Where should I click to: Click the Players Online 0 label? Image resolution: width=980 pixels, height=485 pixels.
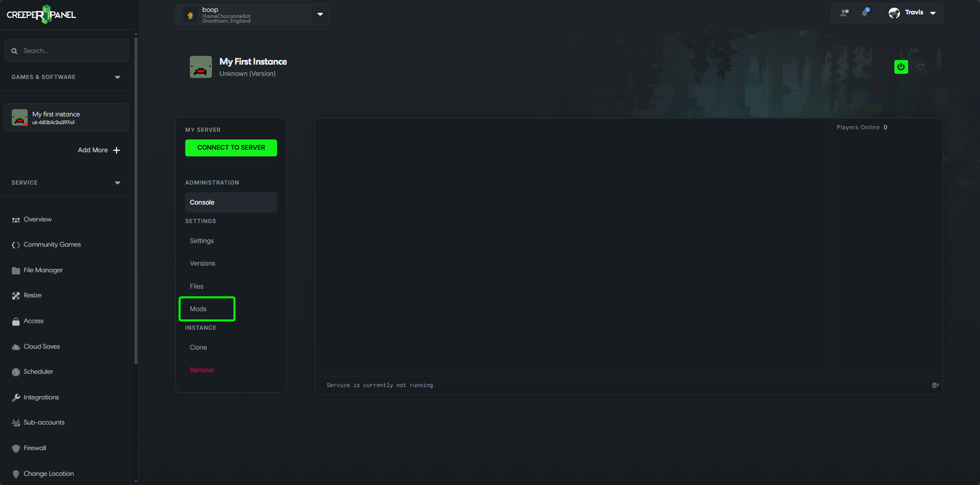[862, 127]
